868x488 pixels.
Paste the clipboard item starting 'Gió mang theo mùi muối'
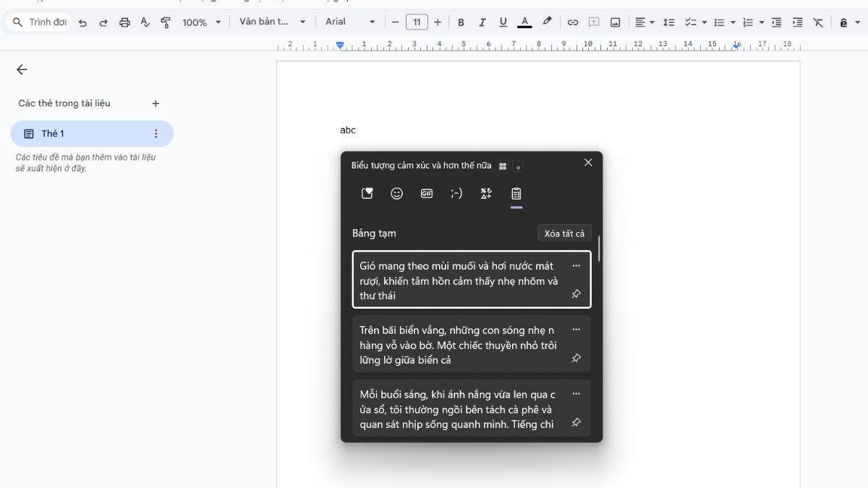pyautogui.click(x=472, y=279)
